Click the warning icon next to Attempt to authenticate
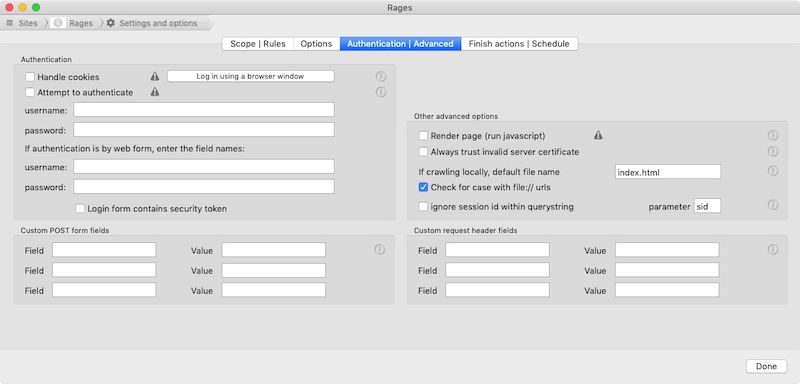The width and height of the screenshot is (800, 384). tap(155, 92)
